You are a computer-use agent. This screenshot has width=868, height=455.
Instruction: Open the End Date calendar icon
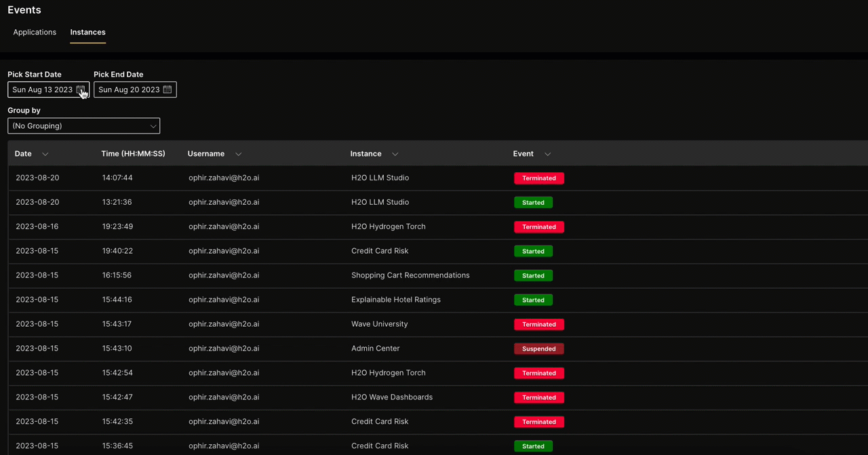click(167, 90)
